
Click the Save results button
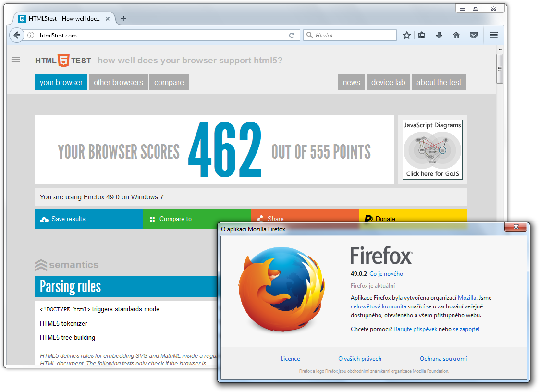(x=89, y=219)
